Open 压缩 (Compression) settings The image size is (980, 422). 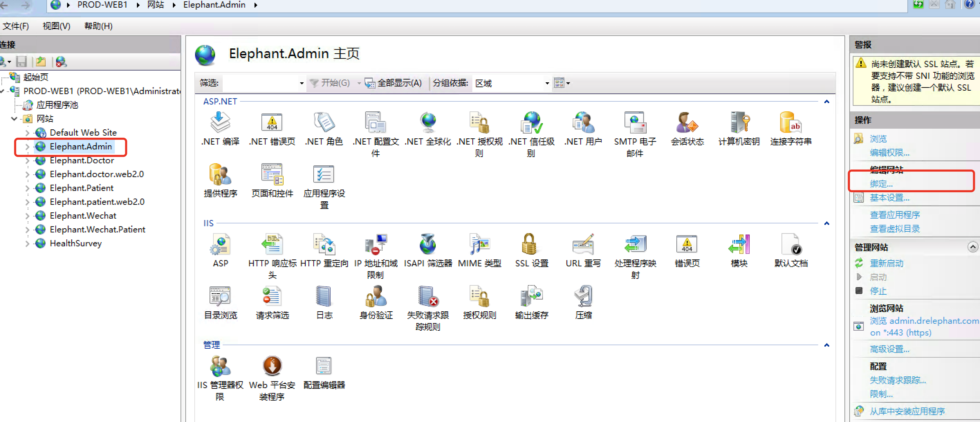point(582,301)
